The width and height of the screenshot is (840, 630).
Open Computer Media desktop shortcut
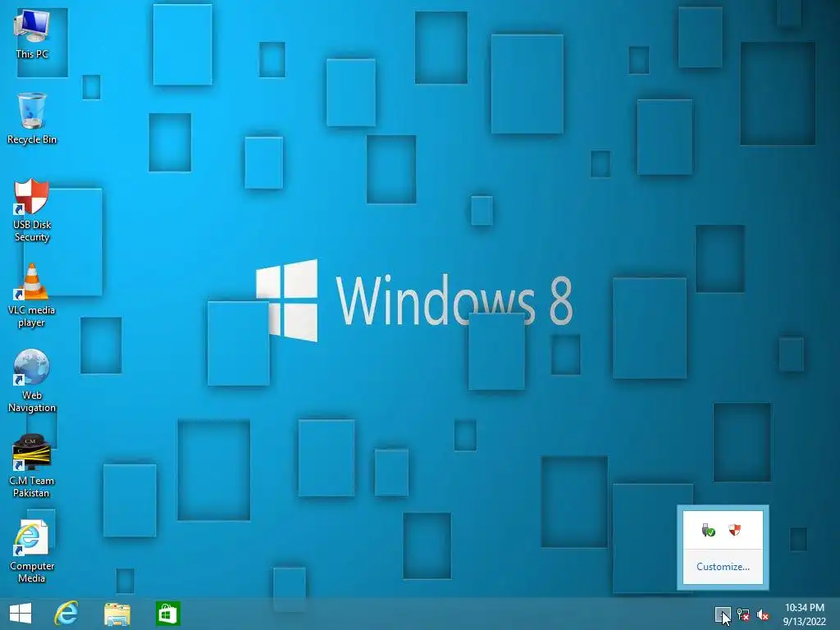click(32, 550)
